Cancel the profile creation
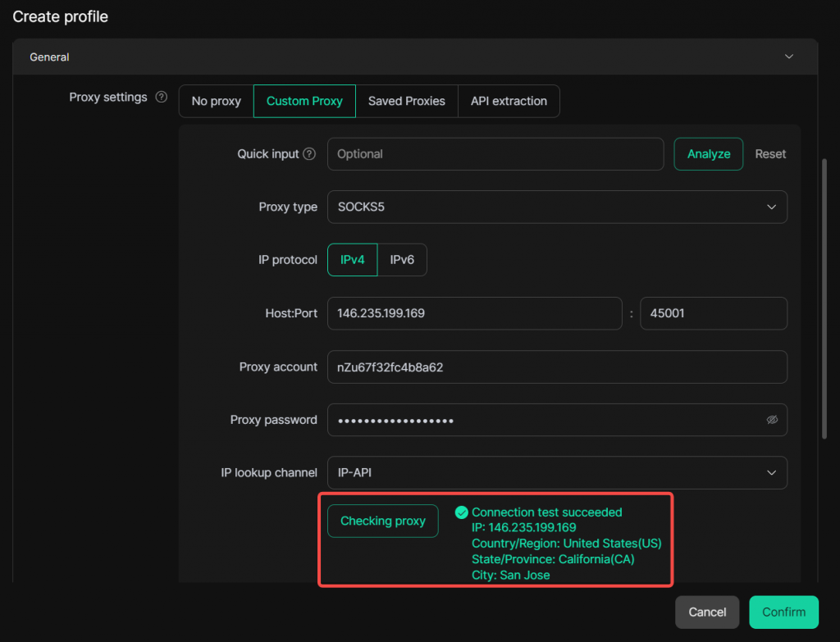 pos(707,612)
